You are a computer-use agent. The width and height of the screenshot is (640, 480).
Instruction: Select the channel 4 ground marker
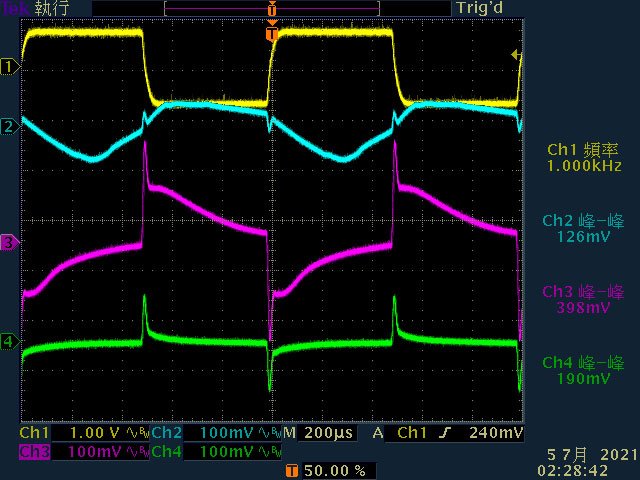tap(9, 341)
